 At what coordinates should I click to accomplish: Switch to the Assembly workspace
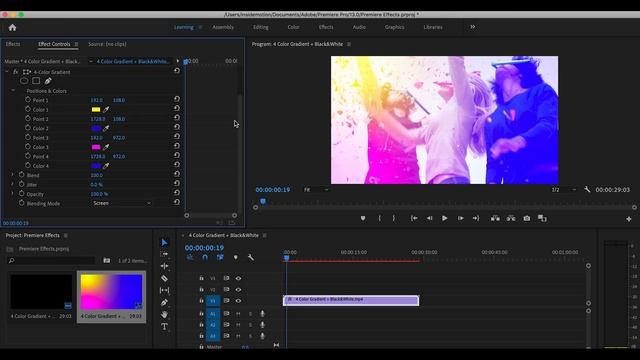coord(223,27)
